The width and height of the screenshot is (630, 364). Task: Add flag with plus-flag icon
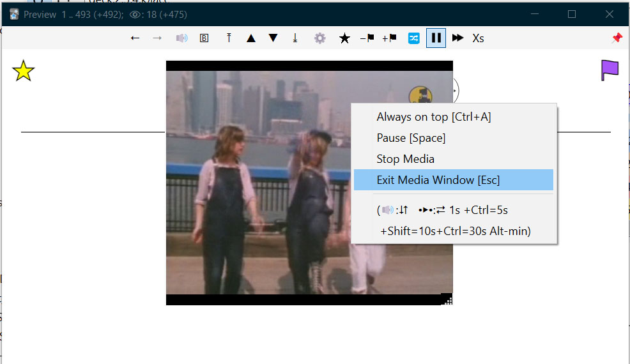point(389,38)
